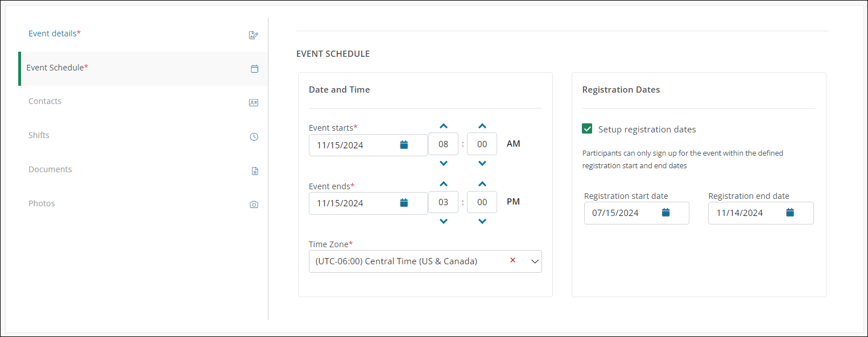Expand the Time Zone dropdown arrow

[x=535, y=261]
